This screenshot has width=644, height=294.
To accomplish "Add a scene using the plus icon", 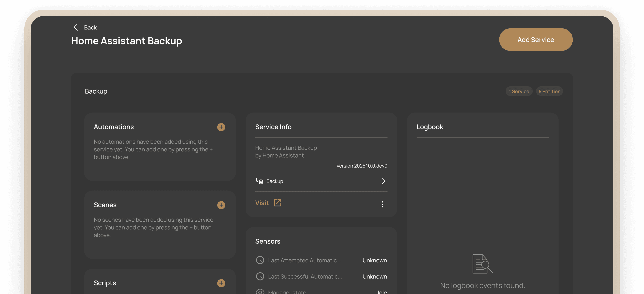I will (x=221, y=205).
